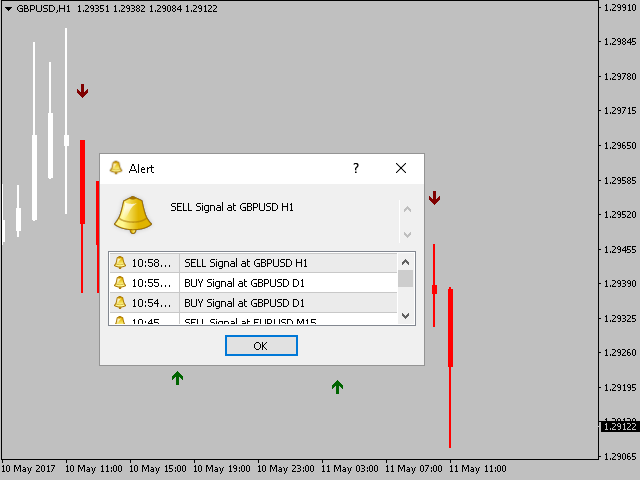
Task: Click alert list scrollbar up arrow
Action: (405, 262)
